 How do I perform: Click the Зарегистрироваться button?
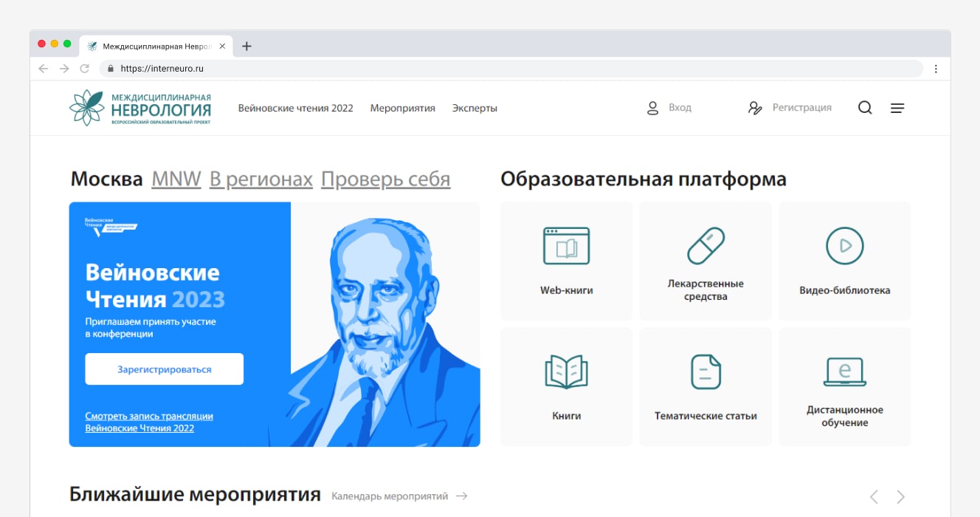coord(164,369)
